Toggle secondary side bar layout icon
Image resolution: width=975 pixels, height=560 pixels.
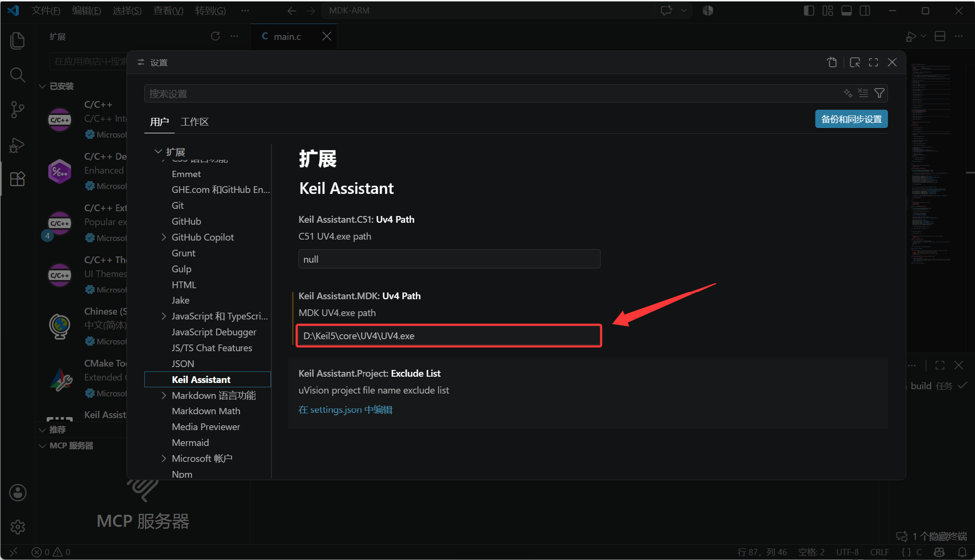[x=865, y=11]
